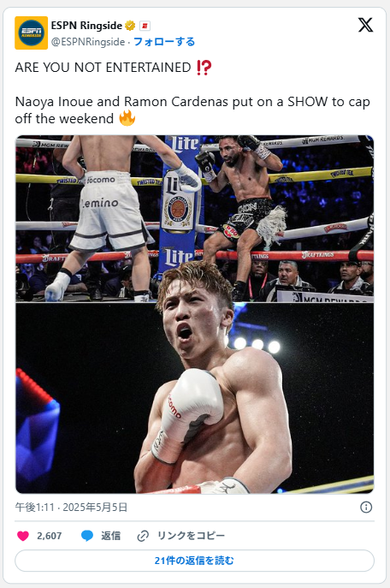The image size is (390, 588).
Task: Open the @ESPNRingside handle
Action: pos(88,42)
